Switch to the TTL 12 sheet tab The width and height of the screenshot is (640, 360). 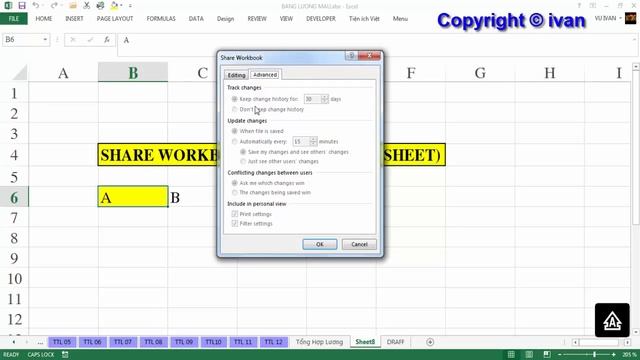pos(273,342)
